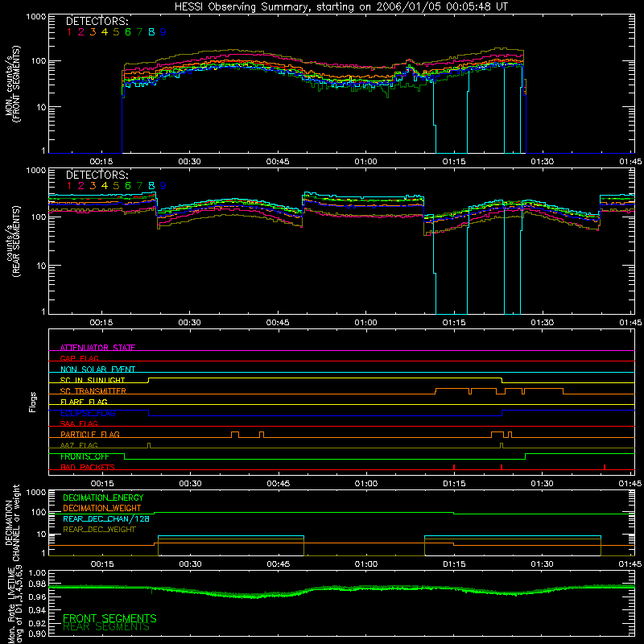Select the BAD_PACKETS flag label

point(88,467)
